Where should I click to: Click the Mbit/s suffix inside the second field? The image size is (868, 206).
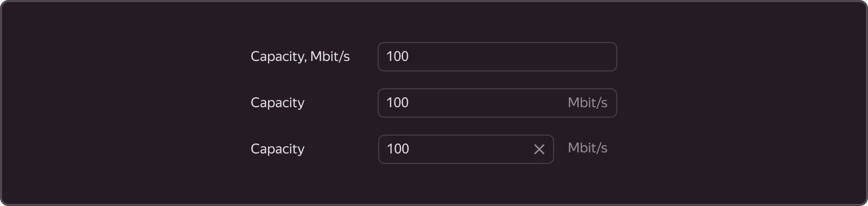[587, 103]
